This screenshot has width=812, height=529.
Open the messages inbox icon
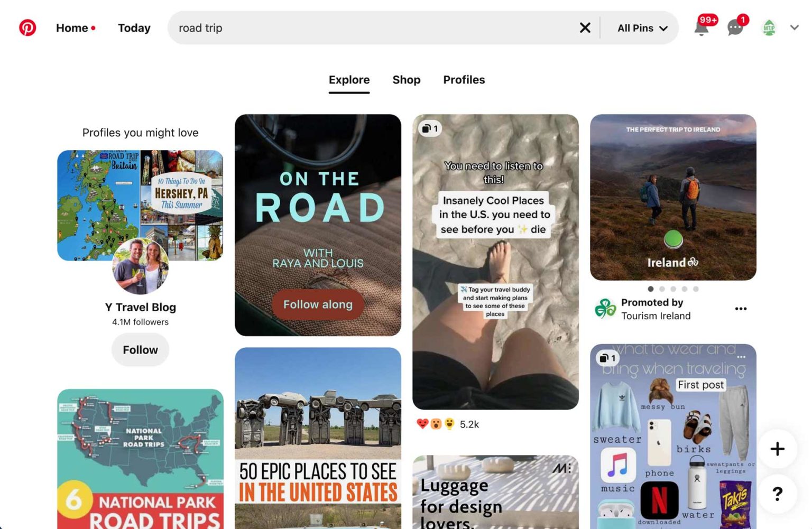click(x=735, y=28)
